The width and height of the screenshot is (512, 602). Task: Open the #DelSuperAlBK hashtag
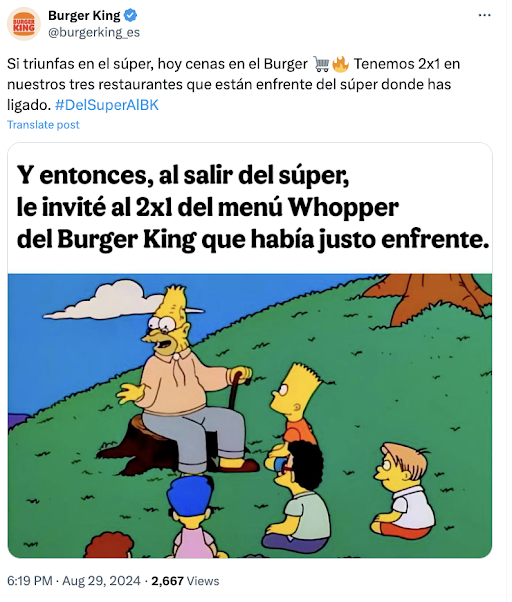coord(107,105)
